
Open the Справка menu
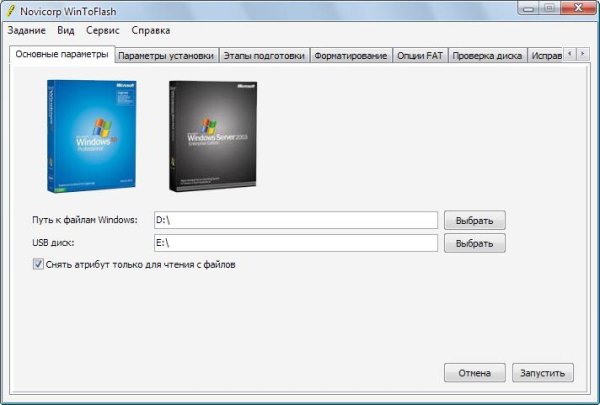(x=151, y=31)
